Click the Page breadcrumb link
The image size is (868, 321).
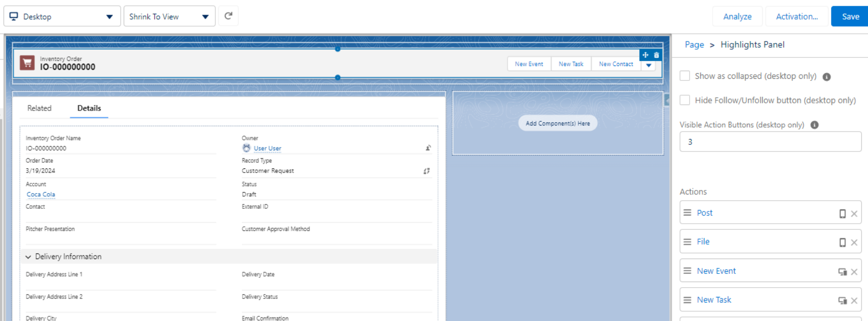click(694, 45)
